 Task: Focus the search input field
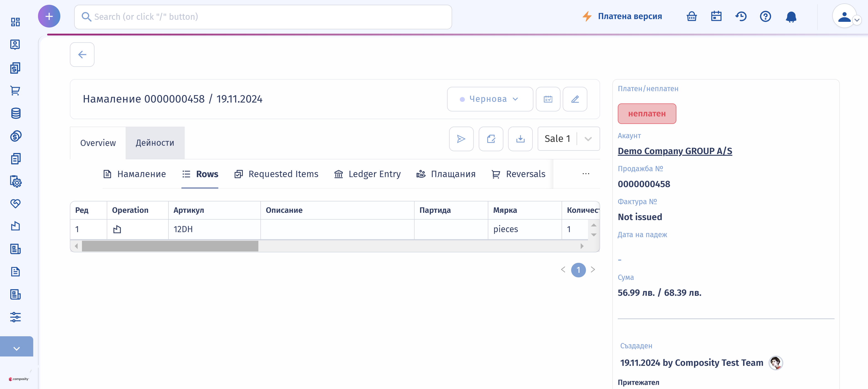(263, 17)
